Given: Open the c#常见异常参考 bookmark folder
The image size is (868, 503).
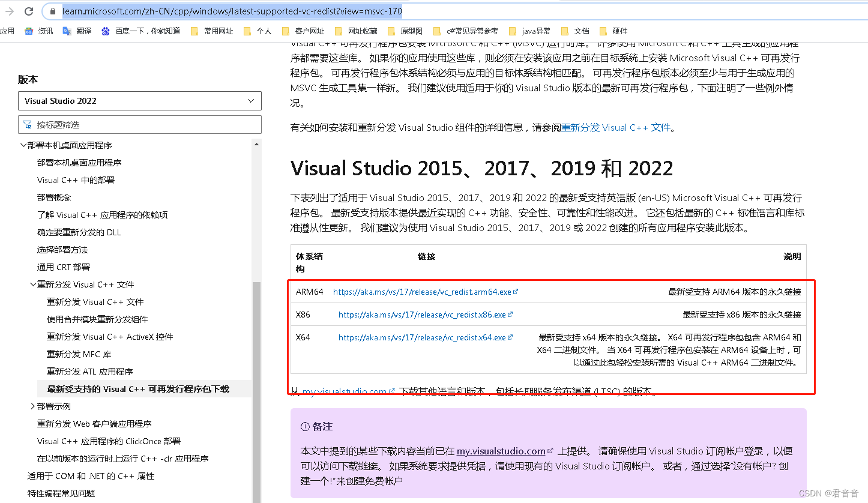Looking at the screenshot, I should (x=465, y=31).
